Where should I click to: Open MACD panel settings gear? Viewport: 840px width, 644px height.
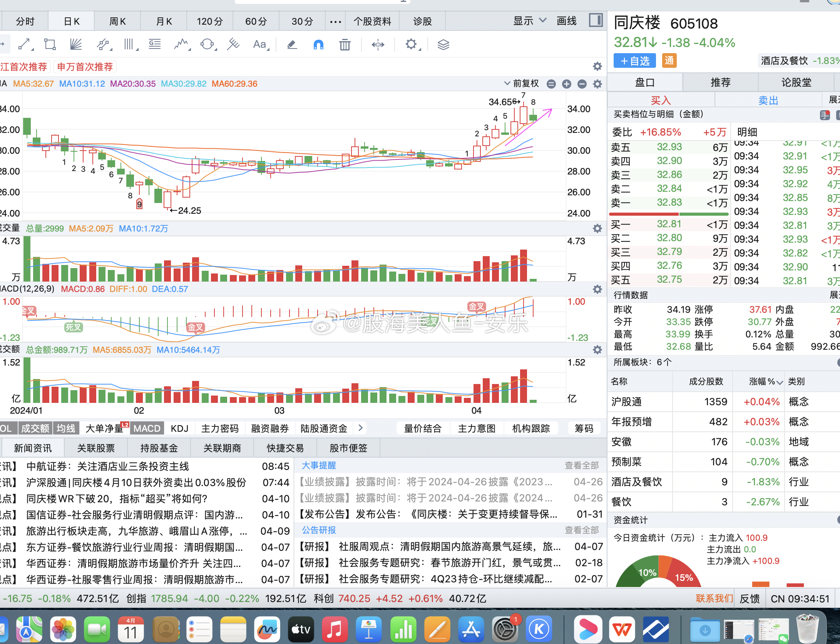click(597, 289)
